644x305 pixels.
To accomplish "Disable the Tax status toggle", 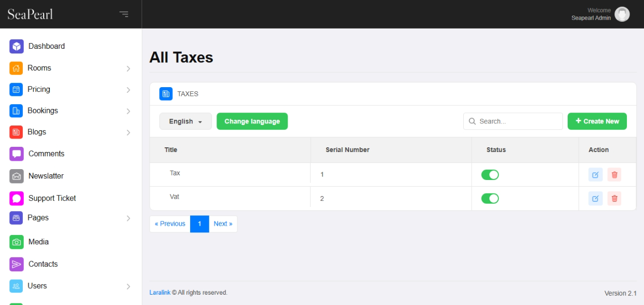I will [x=490, y=175].
